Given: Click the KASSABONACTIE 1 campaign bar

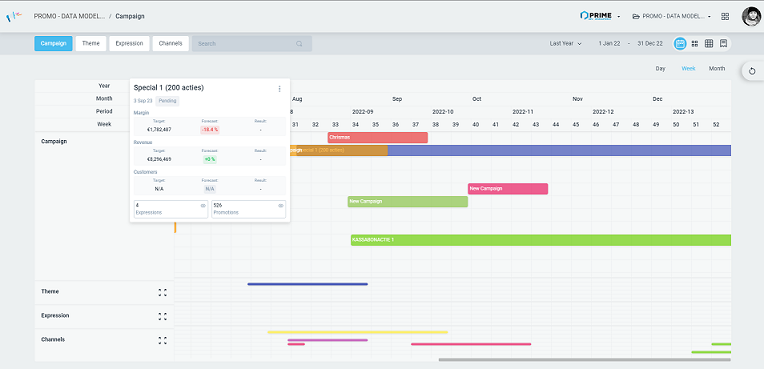Looking at the screenshot, I should tap(541, 240).
